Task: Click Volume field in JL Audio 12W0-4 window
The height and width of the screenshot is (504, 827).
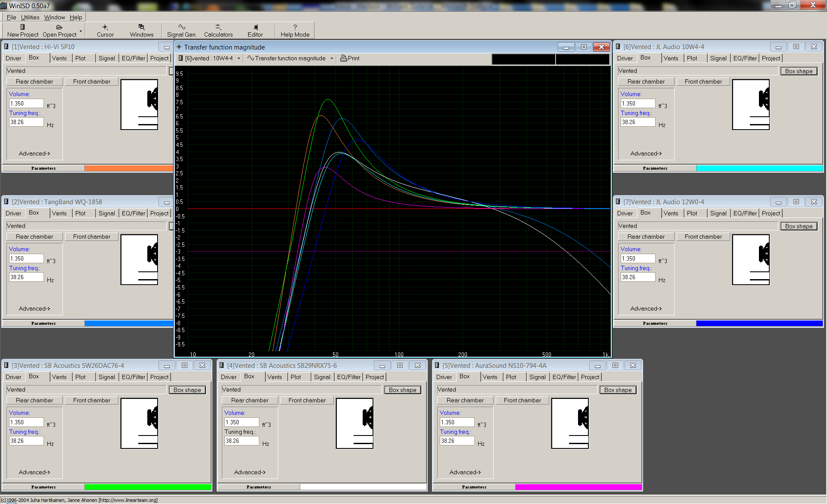Action: [x=638, y=258]
